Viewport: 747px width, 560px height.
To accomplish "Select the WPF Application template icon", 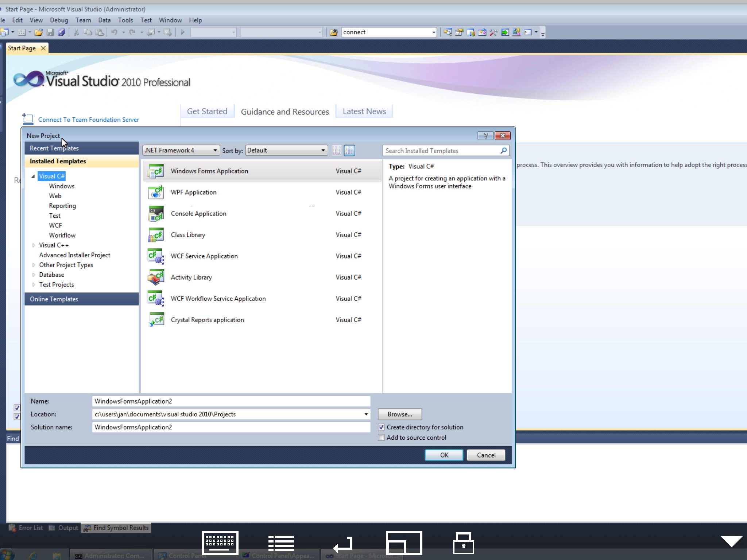I will click(156, 192).
